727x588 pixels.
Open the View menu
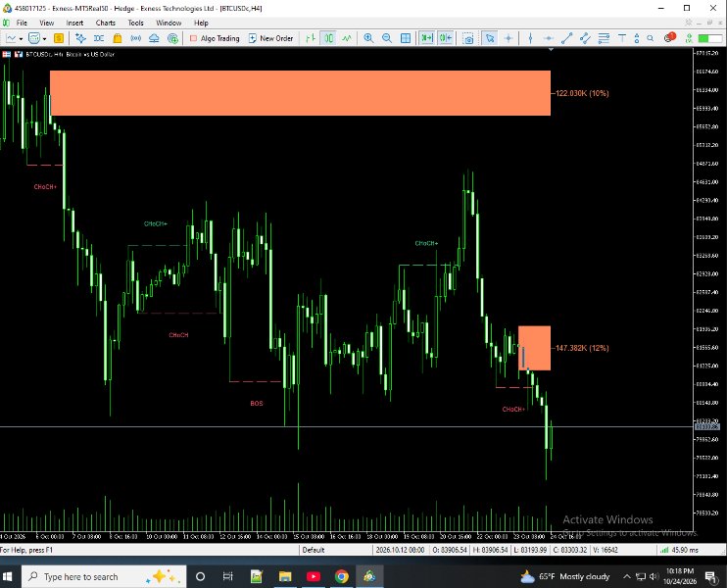[46, 23]
